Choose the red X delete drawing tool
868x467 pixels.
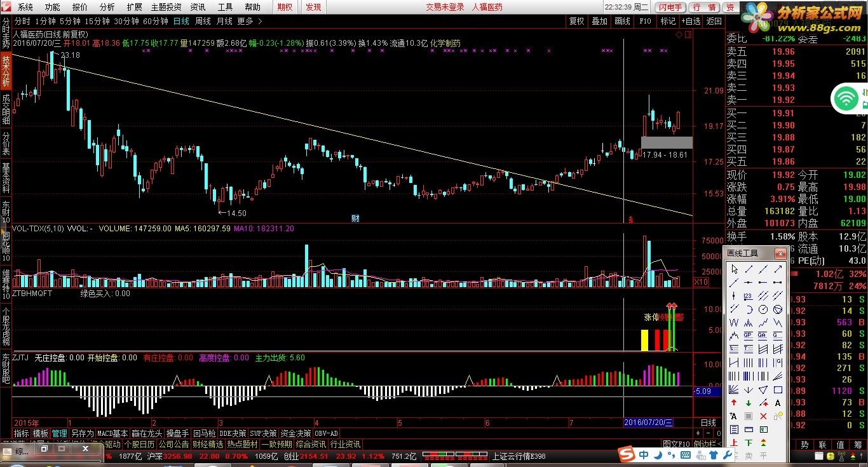(x=763, y=416)
